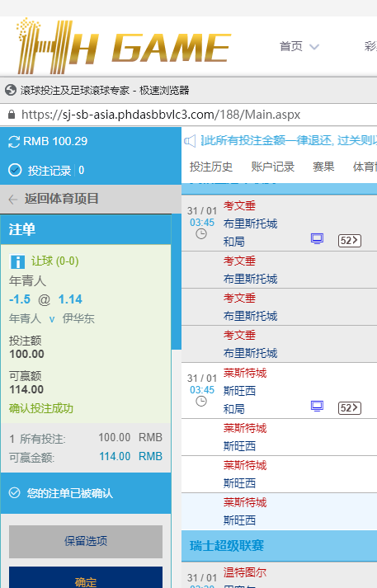Image resolution: width=377 pixels, height=588 pixels.
Task: Open live TV icon for 考文垂 match
Action: coord(317,239)
